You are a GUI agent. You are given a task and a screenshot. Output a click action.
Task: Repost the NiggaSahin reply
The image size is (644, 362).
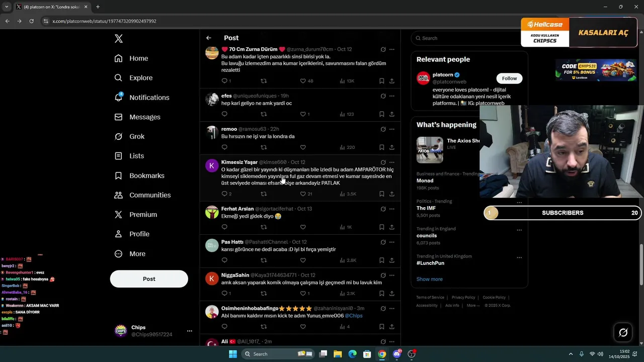pyautogui.click(x=264, y=294)
